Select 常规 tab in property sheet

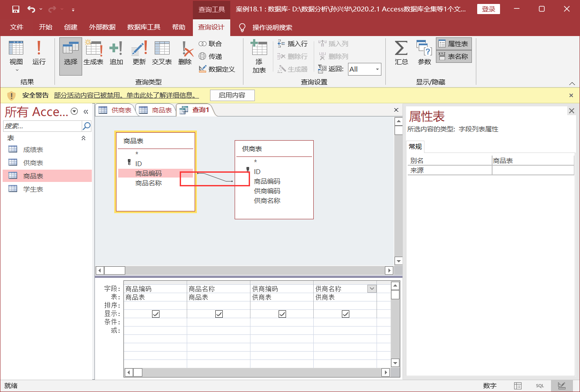(415, 147)
